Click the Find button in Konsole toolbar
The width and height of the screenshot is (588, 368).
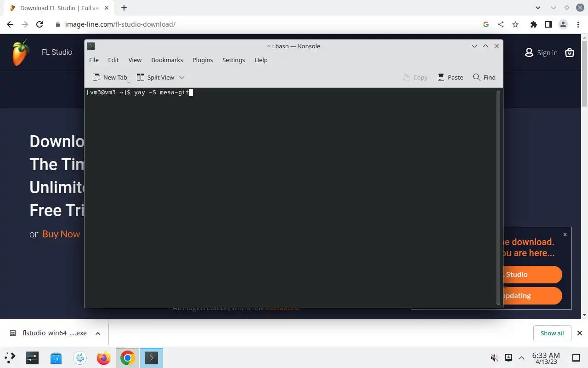pos(484,77)
